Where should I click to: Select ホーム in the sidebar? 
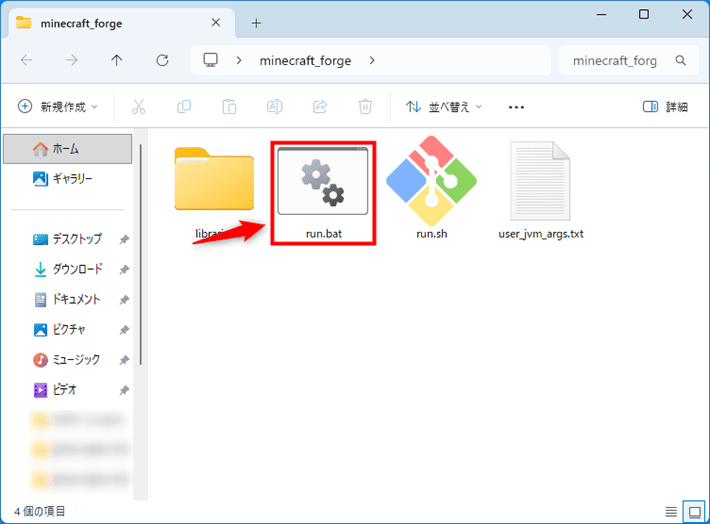67,149
